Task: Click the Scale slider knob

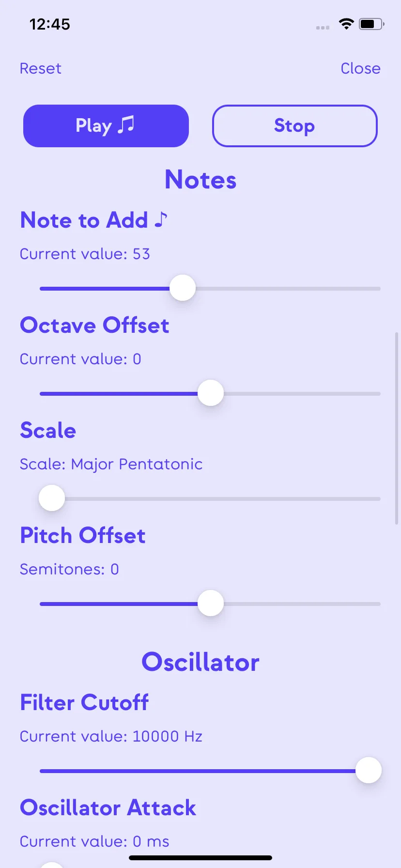Action: (x=52, y=498)
